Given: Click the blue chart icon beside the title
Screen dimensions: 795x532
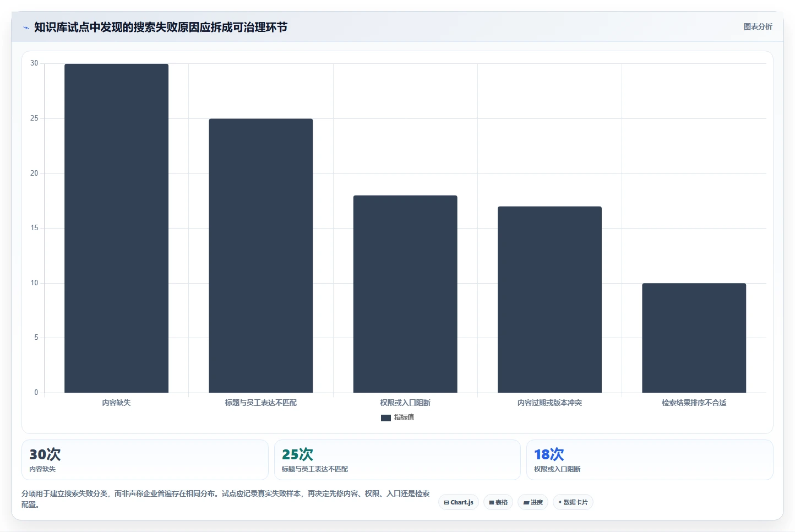Looking at the screenshot, I should coord(26,28).
